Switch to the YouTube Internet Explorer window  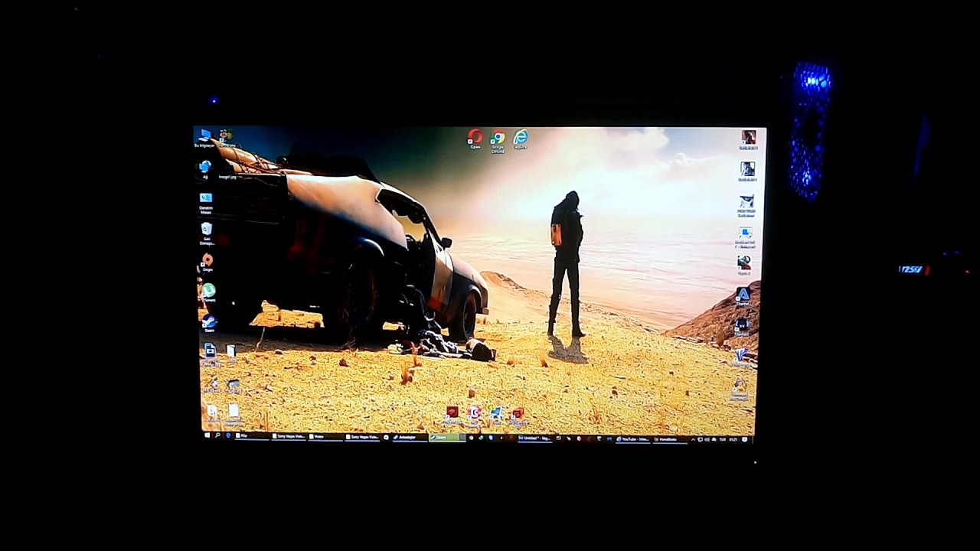coord(633,439)
